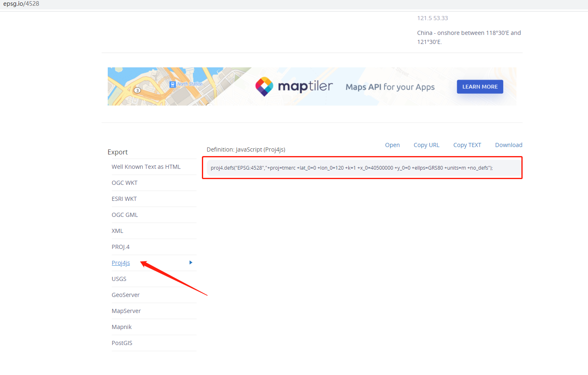
Task: Click the Copy URL link
Action: [426, 145]
